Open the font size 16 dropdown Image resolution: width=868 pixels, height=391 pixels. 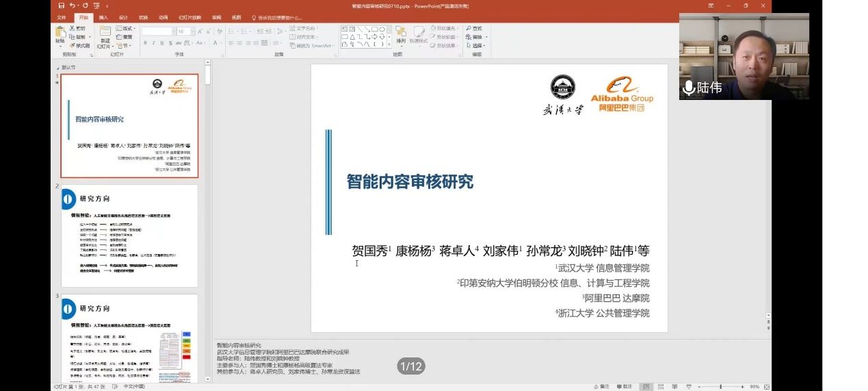[193, 31]
